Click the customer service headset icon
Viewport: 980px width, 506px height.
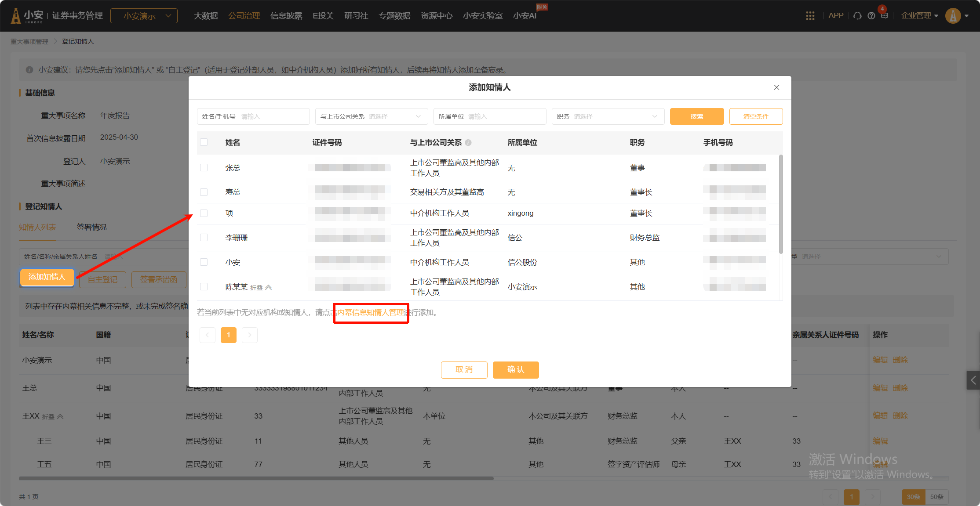[857, 16]
